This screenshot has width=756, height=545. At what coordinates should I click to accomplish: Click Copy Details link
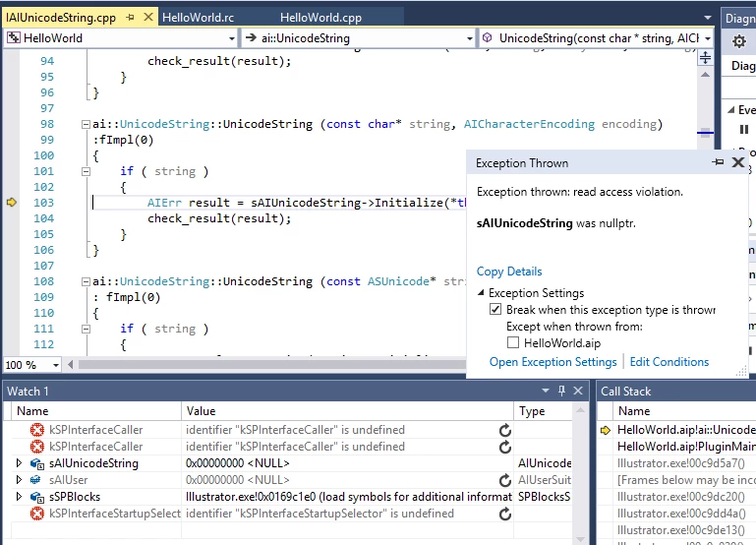[509, 272]
